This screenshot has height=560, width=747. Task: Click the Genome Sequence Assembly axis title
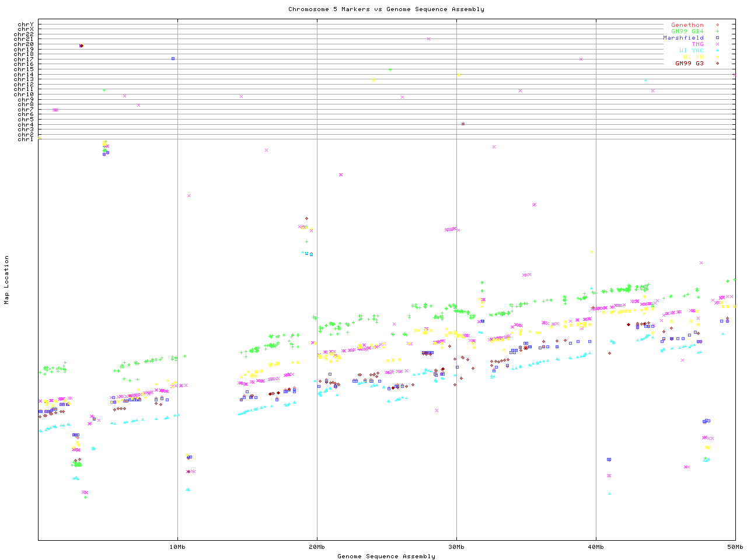(x=386, y=556)
